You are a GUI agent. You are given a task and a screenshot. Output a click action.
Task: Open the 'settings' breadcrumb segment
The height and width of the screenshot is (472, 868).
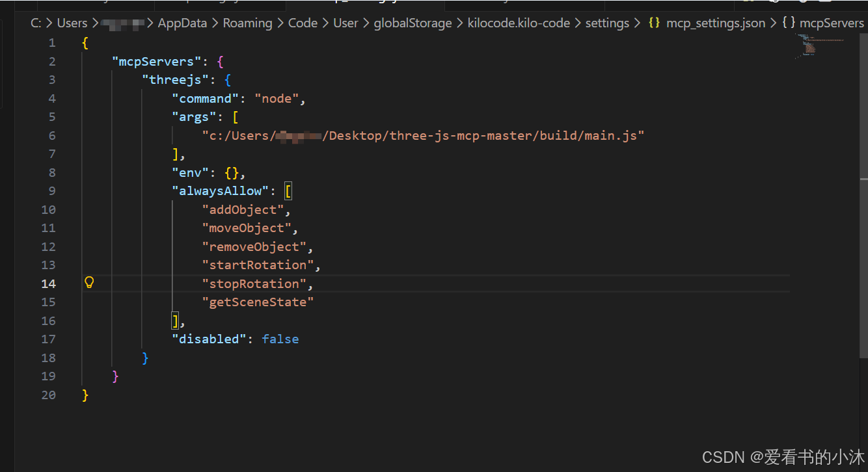pyautogui.click(x=607, y=23)
